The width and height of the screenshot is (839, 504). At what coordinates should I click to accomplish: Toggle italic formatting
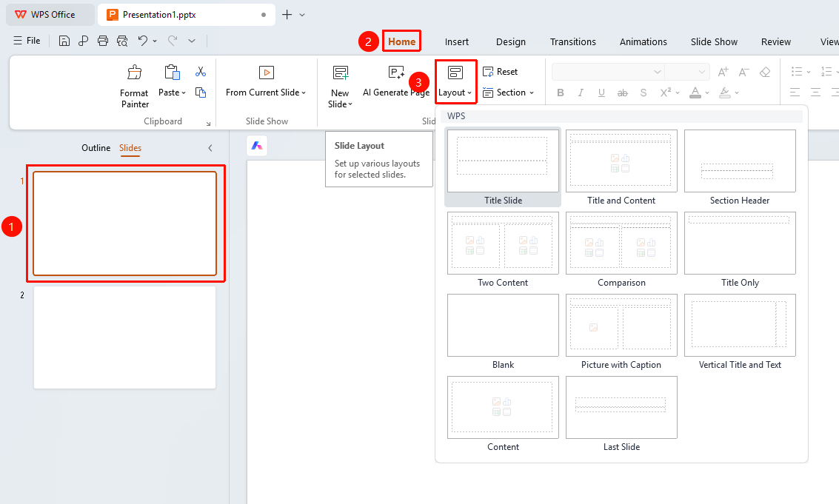[581, 93]
